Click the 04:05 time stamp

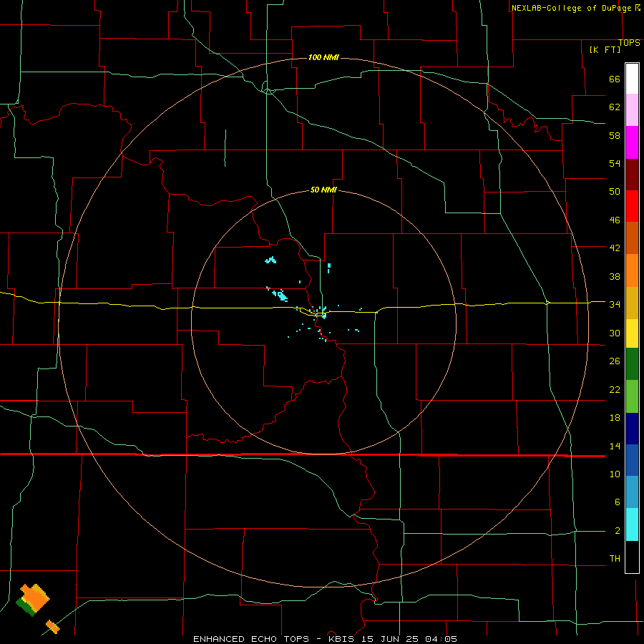pos(441,639)
